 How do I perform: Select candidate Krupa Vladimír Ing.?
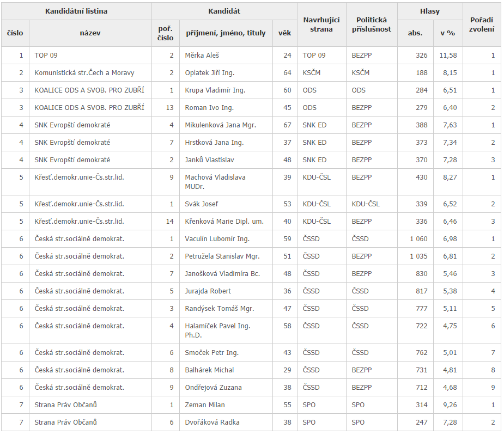(x=215, y=90)
